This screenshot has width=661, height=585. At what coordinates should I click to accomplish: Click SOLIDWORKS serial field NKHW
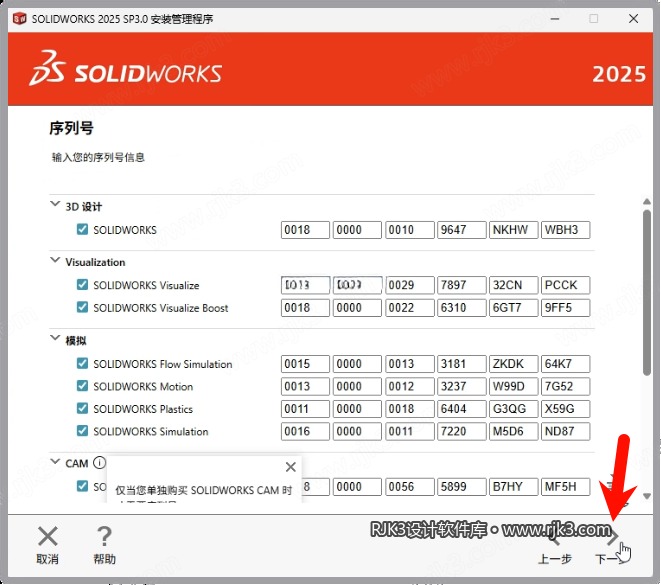tap(513, 230)
